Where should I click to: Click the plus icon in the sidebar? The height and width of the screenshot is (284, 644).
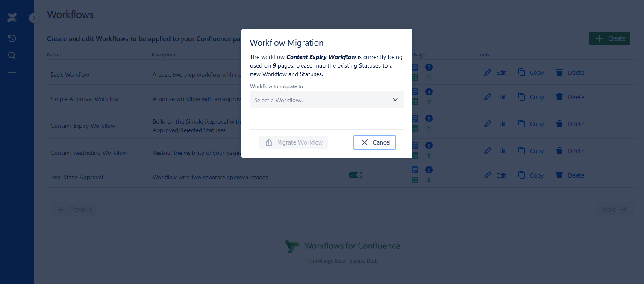pyautogui.click(x=12, y=73)
